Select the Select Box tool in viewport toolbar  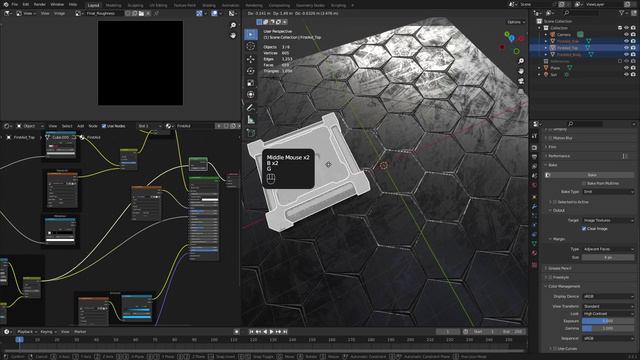pos(251,34)
